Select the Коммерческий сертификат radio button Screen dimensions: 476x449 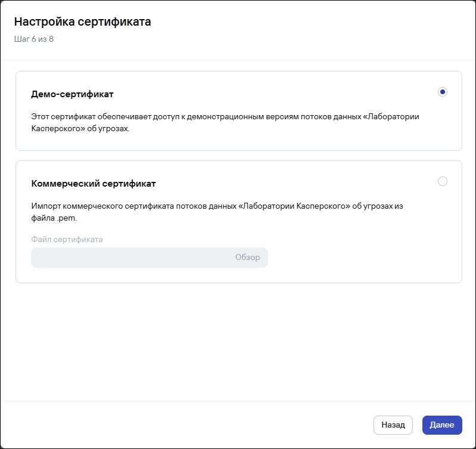click(442, 181)
